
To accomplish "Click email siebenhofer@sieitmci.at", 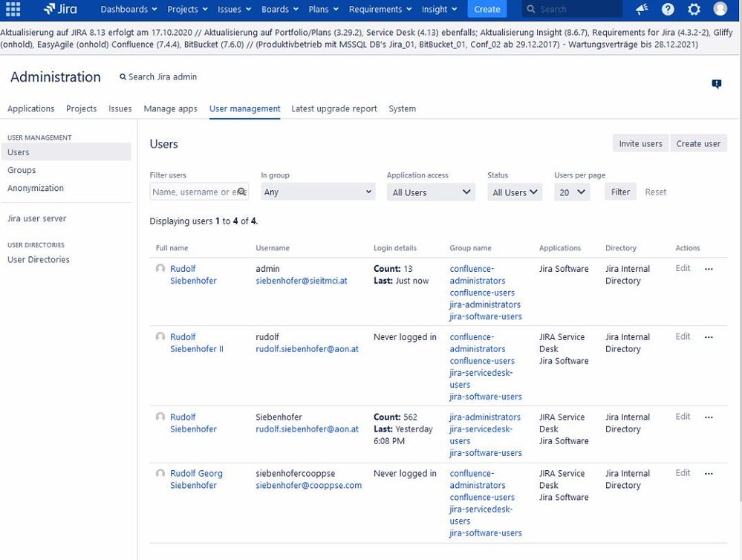I will coord(302,280).
